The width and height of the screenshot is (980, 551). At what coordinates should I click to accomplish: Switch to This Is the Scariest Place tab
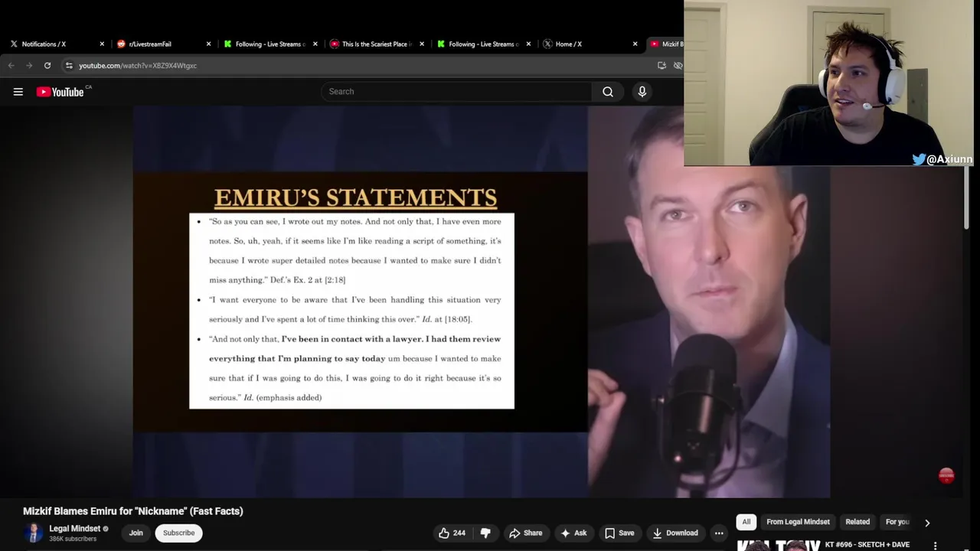point(376,44)
